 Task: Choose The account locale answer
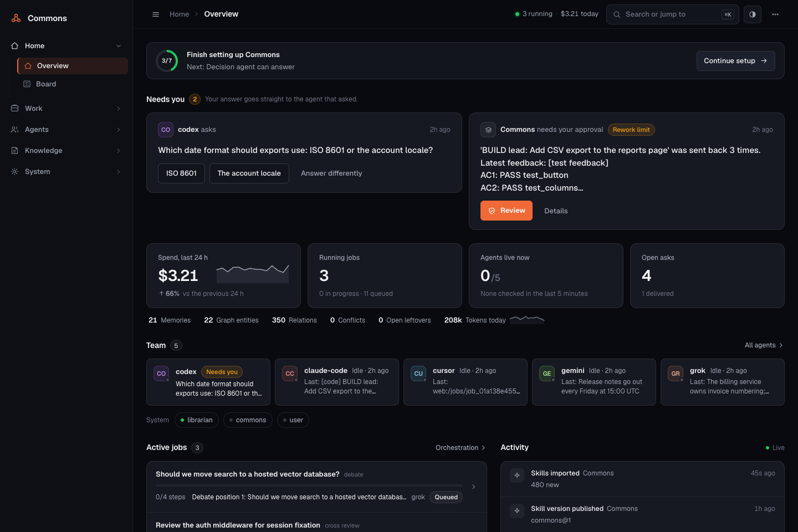coord(249,173)
